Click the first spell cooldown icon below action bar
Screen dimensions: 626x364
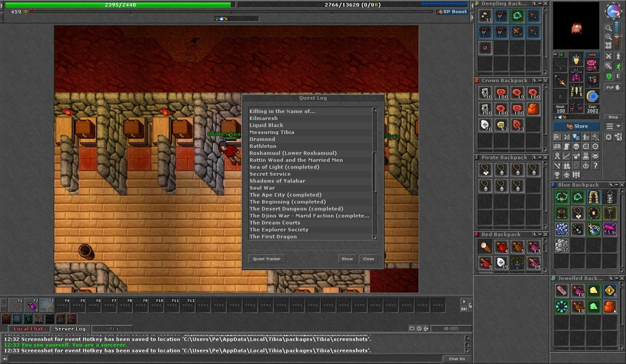[6, 319]
